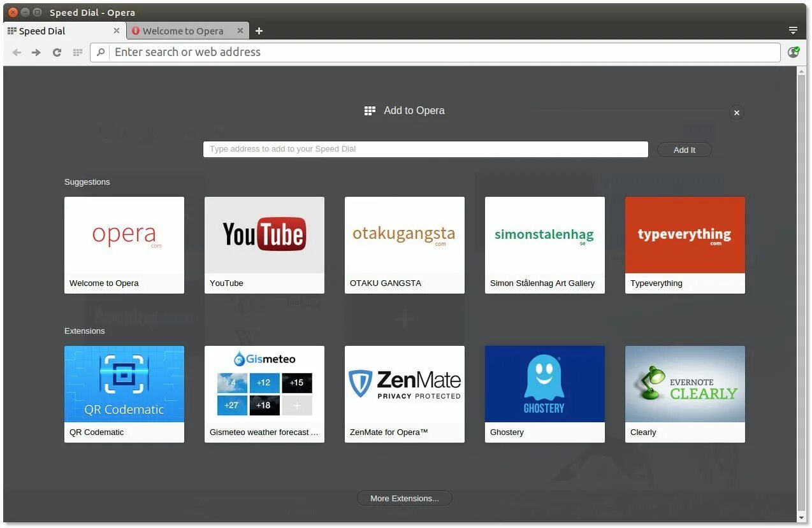Dismiss the Add to Opera overlay

737,113
